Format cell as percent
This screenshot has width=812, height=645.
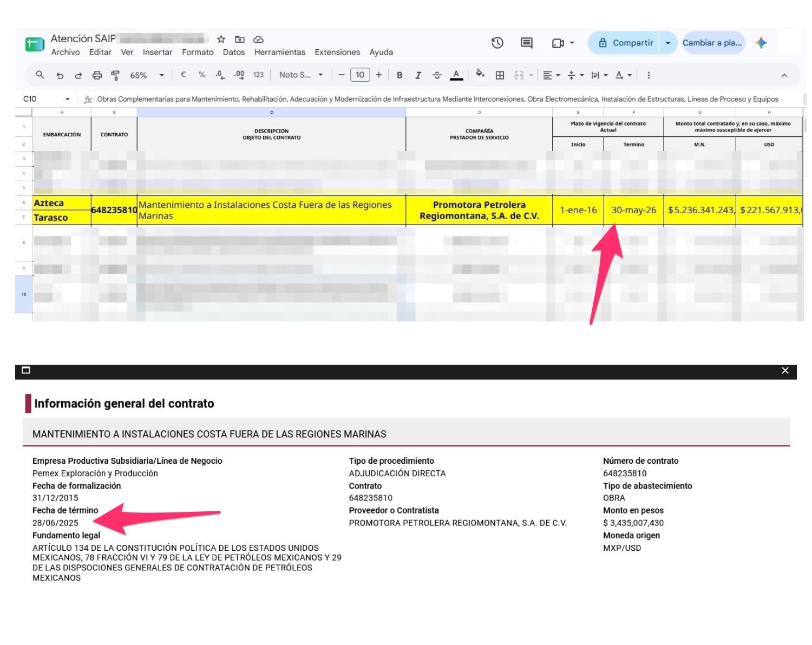(x=202, y=75)
